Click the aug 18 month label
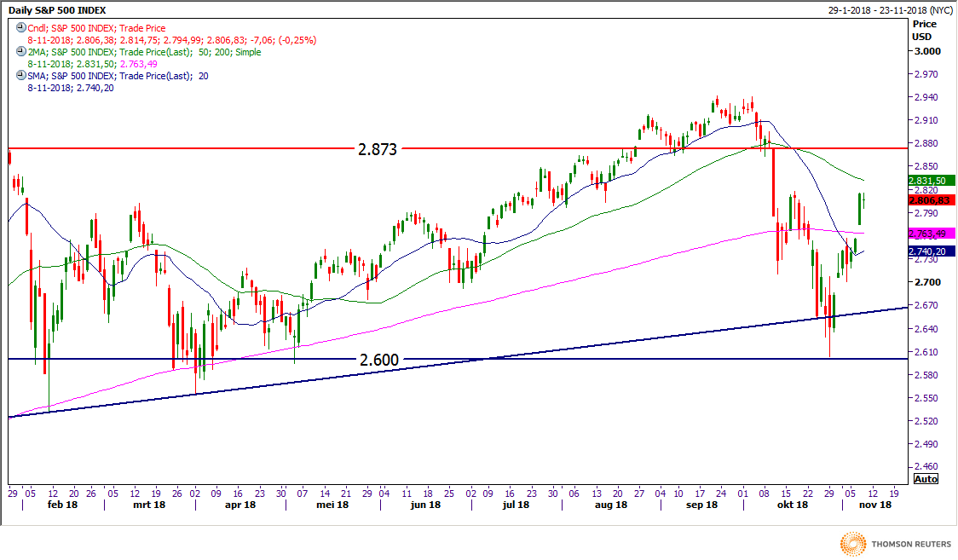This screenshot has width=958, height=560. tap(611, 505)
